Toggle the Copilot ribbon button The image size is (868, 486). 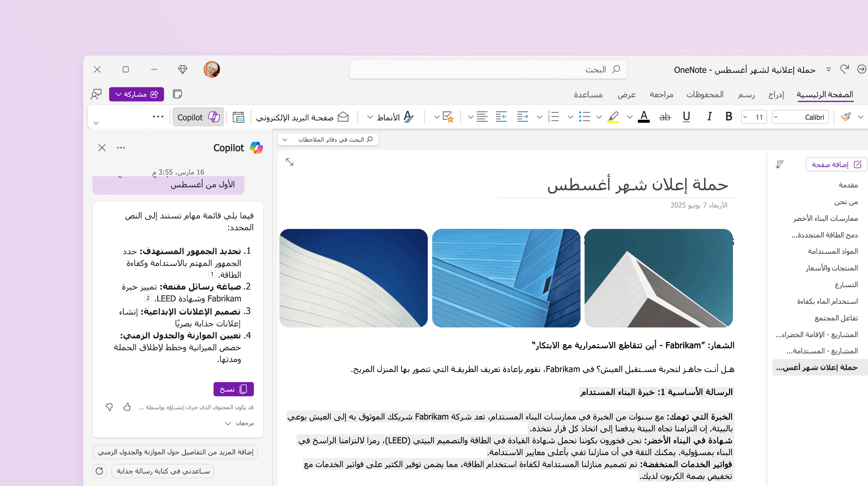198,117
